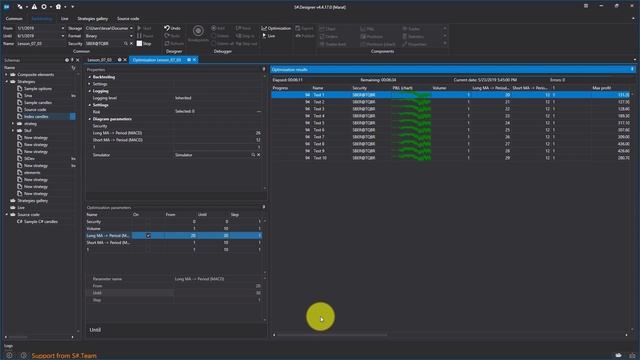Click the horizontal scrollbar under optimization results
Image resolution: width=640 pixels, height=360 pixels.
point(332,335)
